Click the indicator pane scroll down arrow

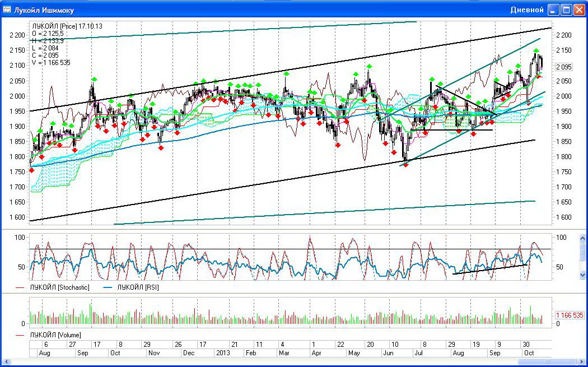[x=582, y=275]
